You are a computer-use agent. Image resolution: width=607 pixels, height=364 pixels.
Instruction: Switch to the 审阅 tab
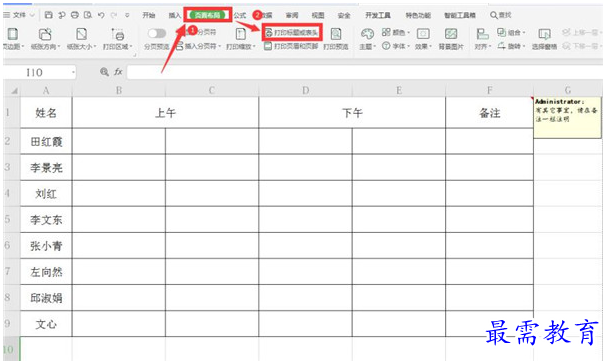pos(292,15)
